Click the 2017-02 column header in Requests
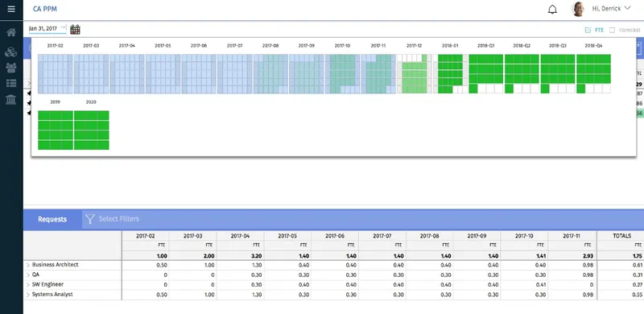The width and height of the screenshot is (644, 314). click(x=146, y=236)
